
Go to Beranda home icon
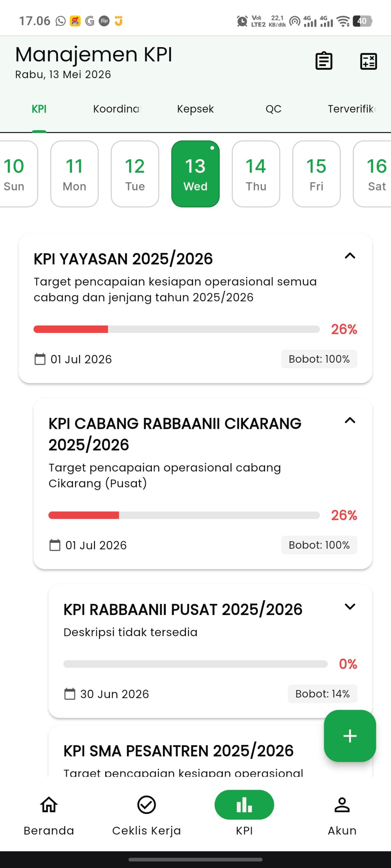pos(49,805)
